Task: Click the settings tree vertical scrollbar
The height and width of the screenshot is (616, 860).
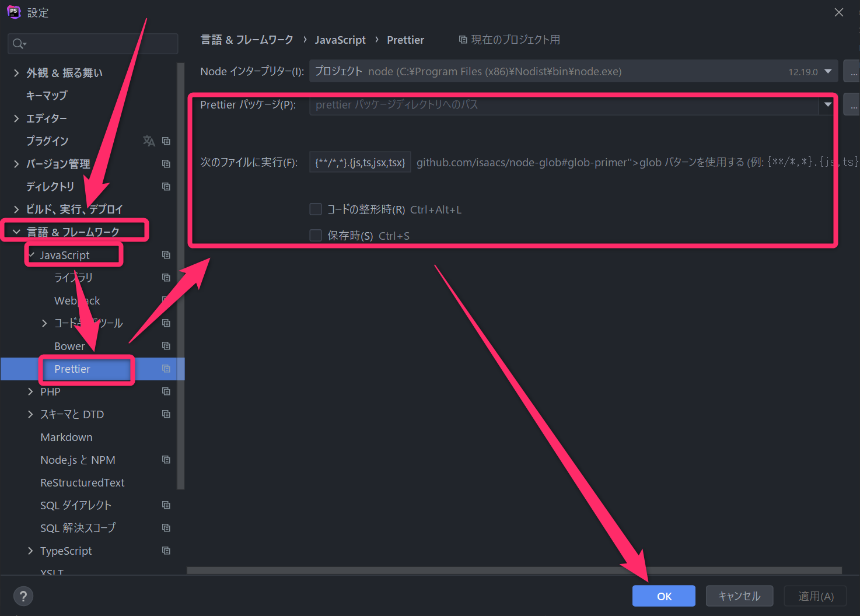Action: point(181,276)
